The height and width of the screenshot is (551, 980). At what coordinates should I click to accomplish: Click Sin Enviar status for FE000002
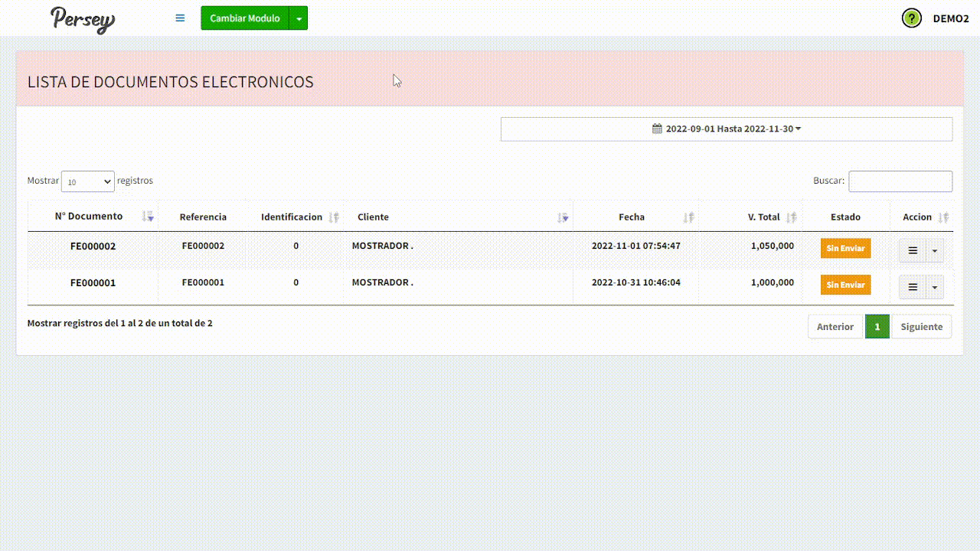[x=845, y=249]
